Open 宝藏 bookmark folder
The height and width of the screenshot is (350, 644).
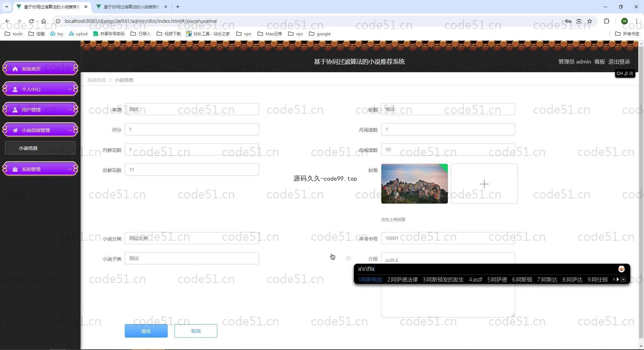[37, 34]
